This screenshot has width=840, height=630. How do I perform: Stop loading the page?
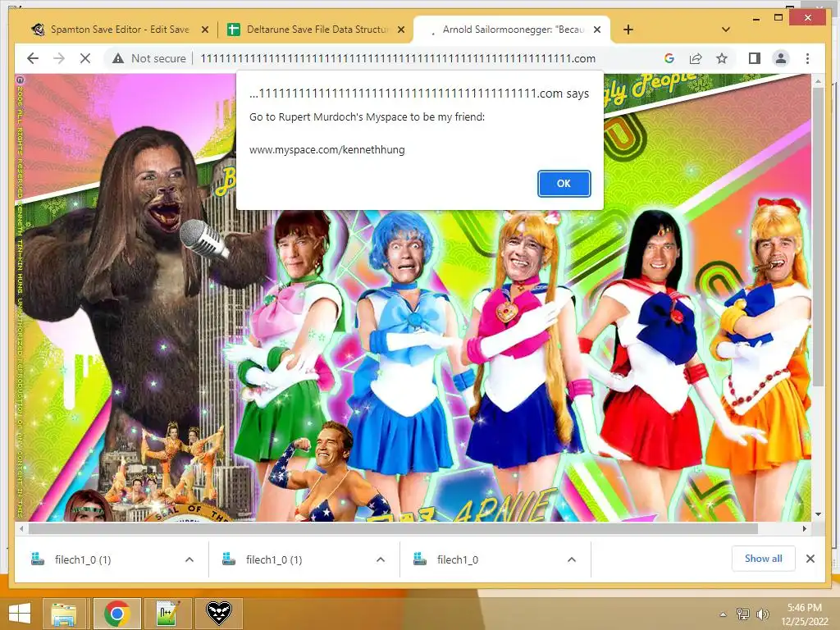[x=85, y=58]
